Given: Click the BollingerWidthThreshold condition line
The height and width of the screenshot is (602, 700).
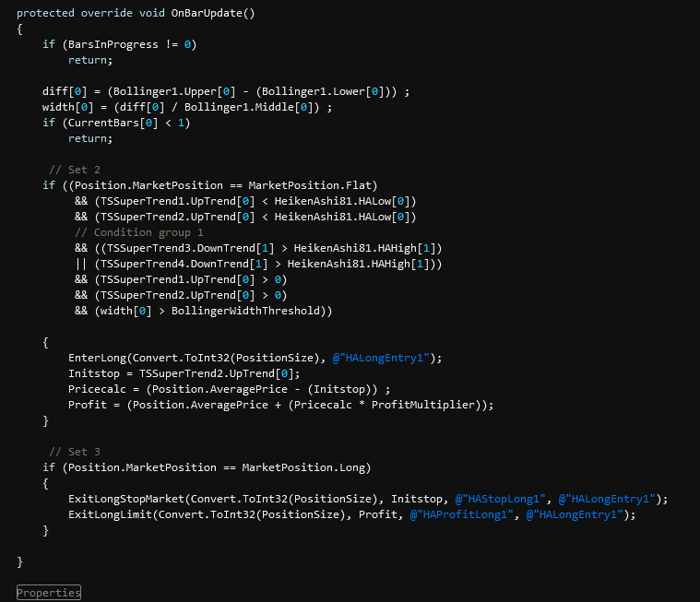Looking at the screenshot, I should point(204,311).
